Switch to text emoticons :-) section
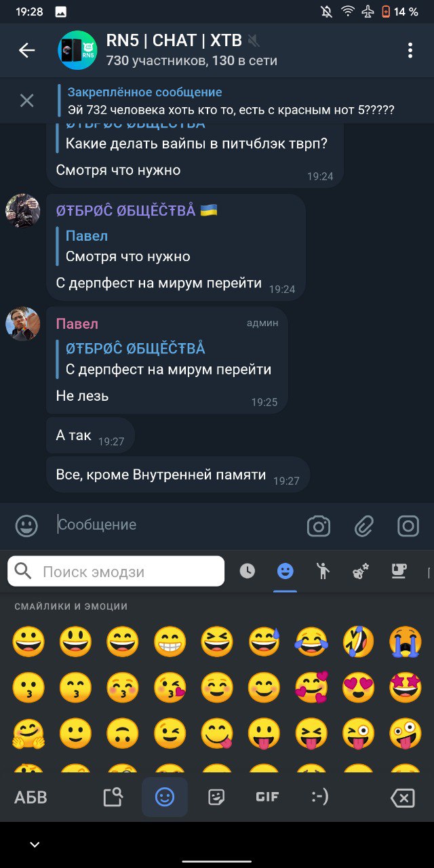The image size is (434, 868). tap(319, 797)
